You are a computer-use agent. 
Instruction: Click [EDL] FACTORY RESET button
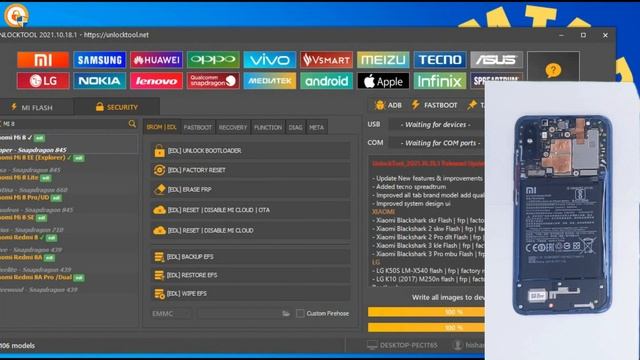pyautogui.click(x=251, y=170)
